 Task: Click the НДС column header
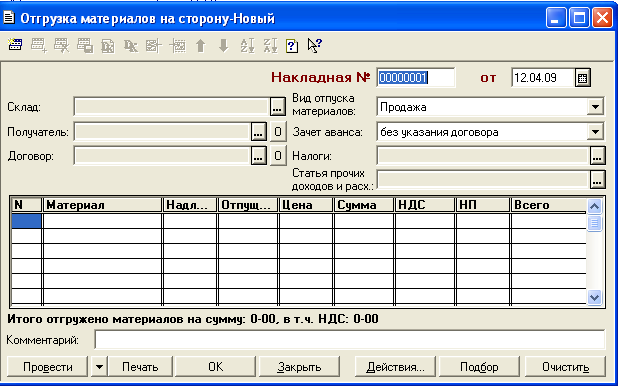(425, 205)
